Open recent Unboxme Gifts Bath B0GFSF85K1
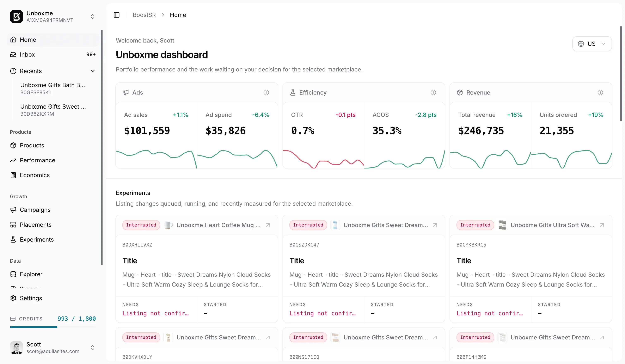Viewport: 625px width, 364px height. pyautogui.click(x=56, y=88)
